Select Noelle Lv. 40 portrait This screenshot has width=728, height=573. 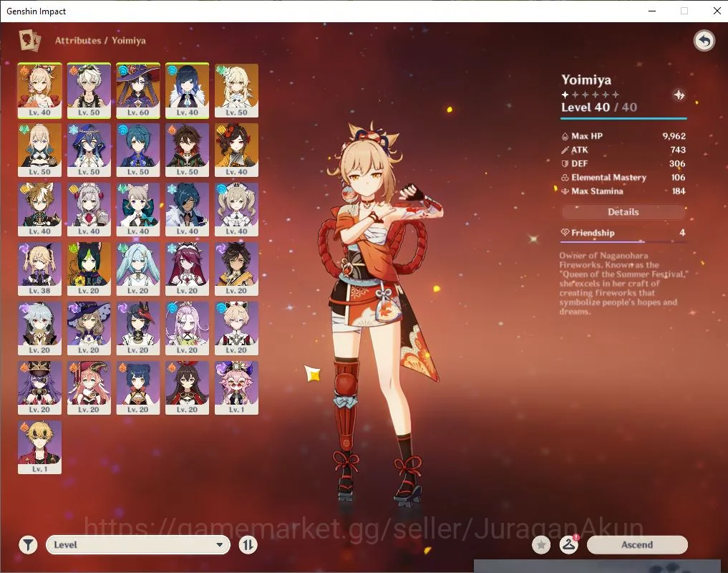coord(89,210)
